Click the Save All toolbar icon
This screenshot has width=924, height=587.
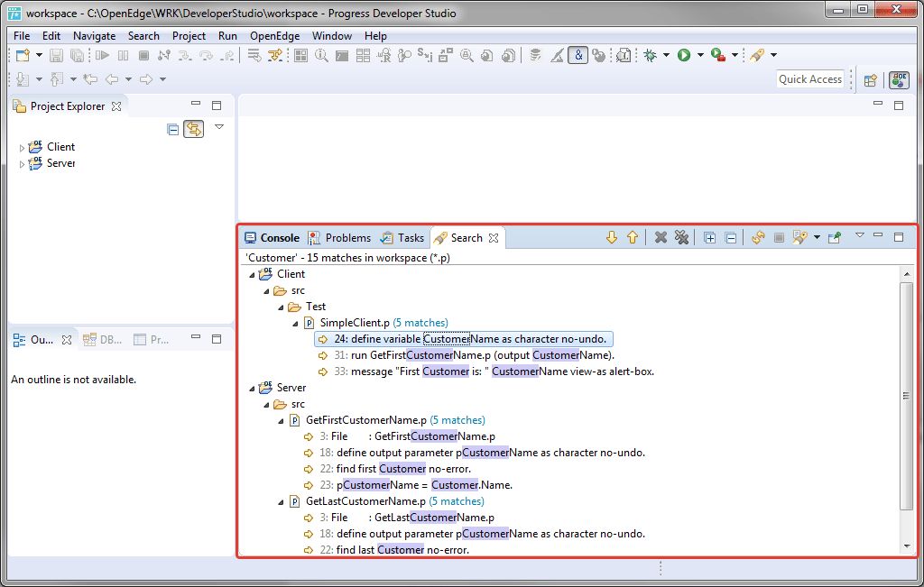click(x=78, y=55)
